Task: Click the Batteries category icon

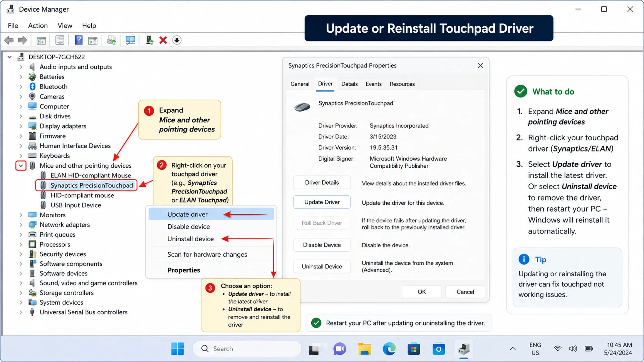Action: pyautogui.click(x=32, y=77)
